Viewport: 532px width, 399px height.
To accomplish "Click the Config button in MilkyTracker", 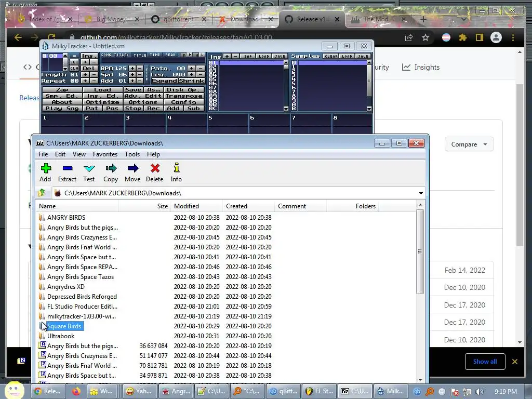I will (184, 102).
